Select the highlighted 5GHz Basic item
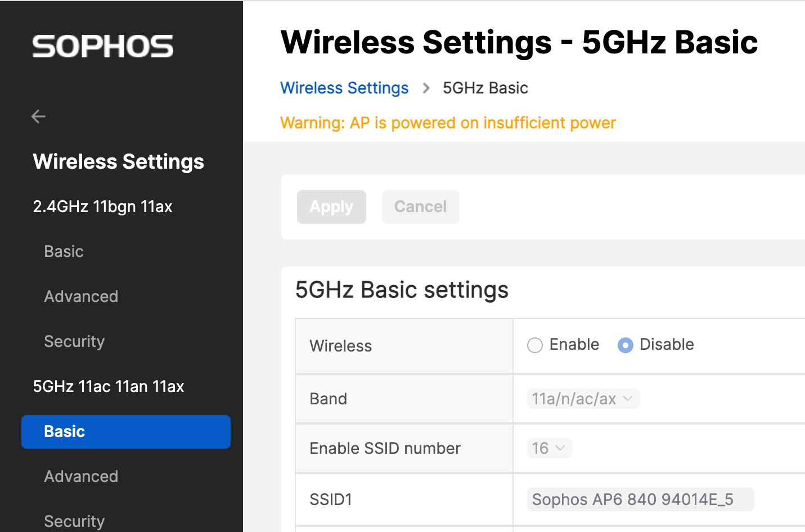The image size is (805, 532). click(126, 432)
